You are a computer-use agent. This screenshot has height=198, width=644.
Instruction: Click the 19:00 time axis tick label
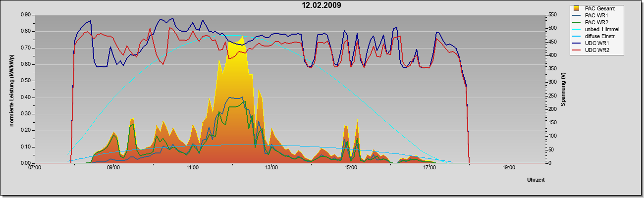click(x=508, y=168)
